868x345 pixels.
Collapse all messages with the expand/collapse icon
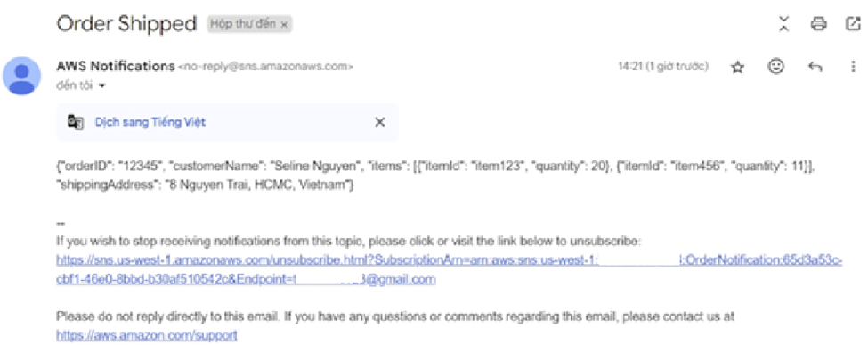tap(783, 24)
